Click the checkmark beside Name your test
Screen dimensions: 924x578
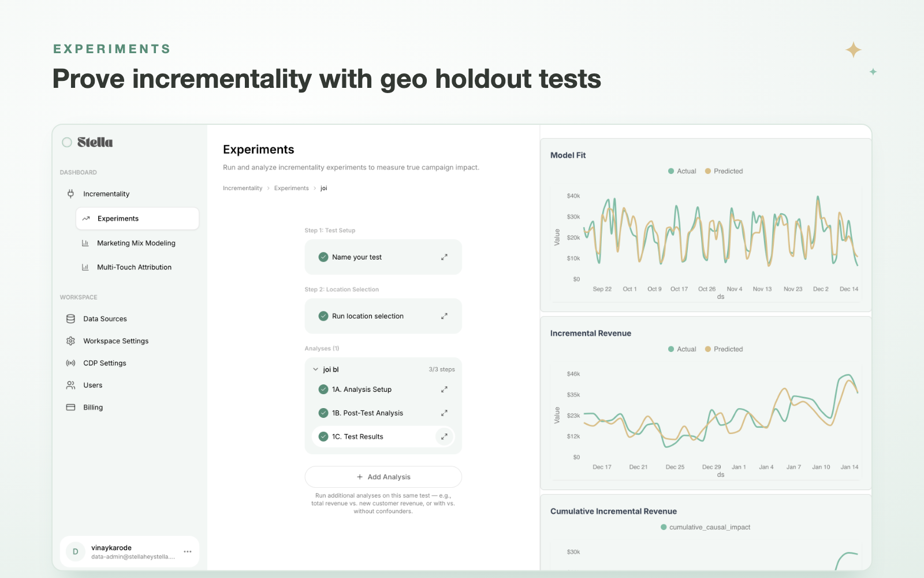[x=323, y=257]
